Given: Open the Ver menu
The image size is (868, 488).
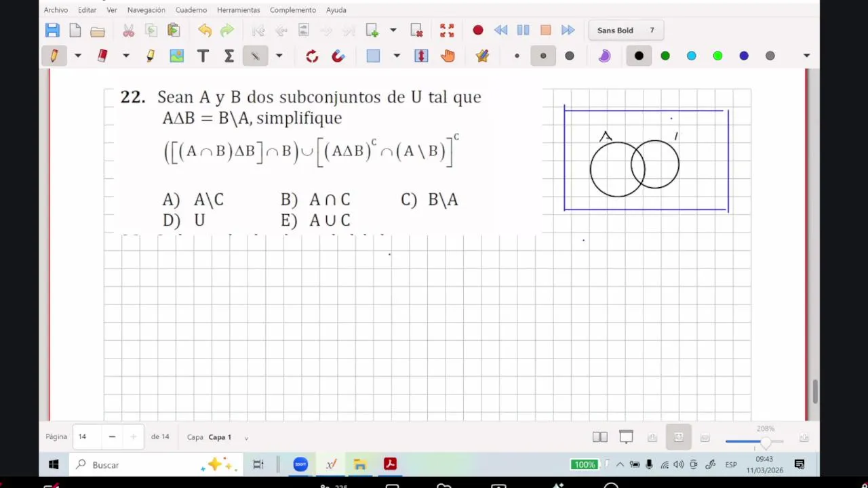Looking at the screenshot, I should pos(112,10).
